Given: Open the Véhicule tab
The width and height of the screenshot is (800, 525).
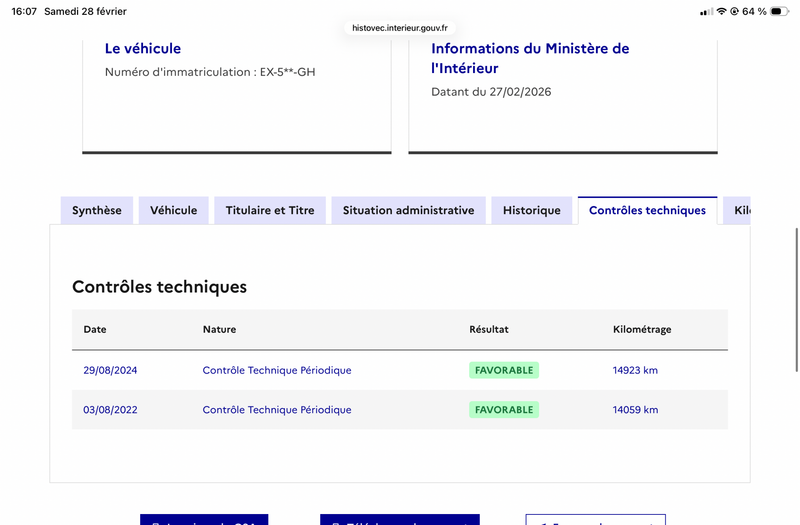Looking at the screenshot, I should [x=174, y=210].
